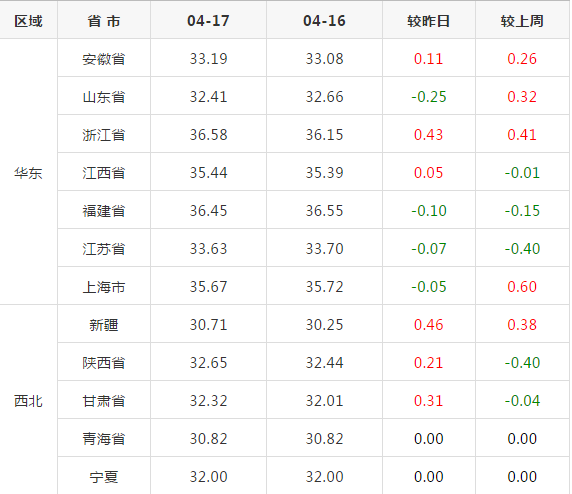Select the 04-16 date column header

pyautogui.click(x=324, y=21)
